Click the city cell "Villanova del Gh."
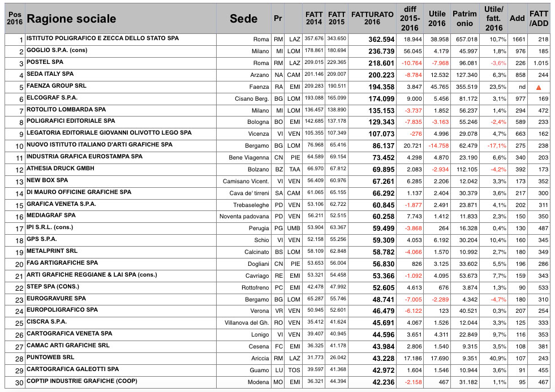The image size is (555, 392). click(247, 322)
